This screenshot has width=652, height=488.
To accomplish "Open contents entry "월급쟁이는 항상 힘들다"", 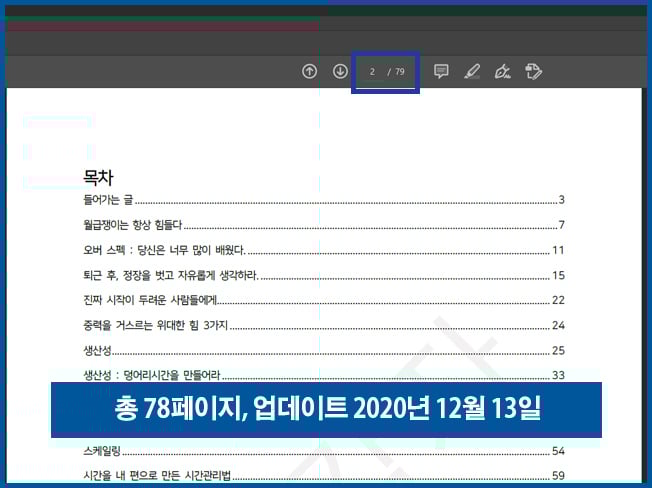I will 133,225.
